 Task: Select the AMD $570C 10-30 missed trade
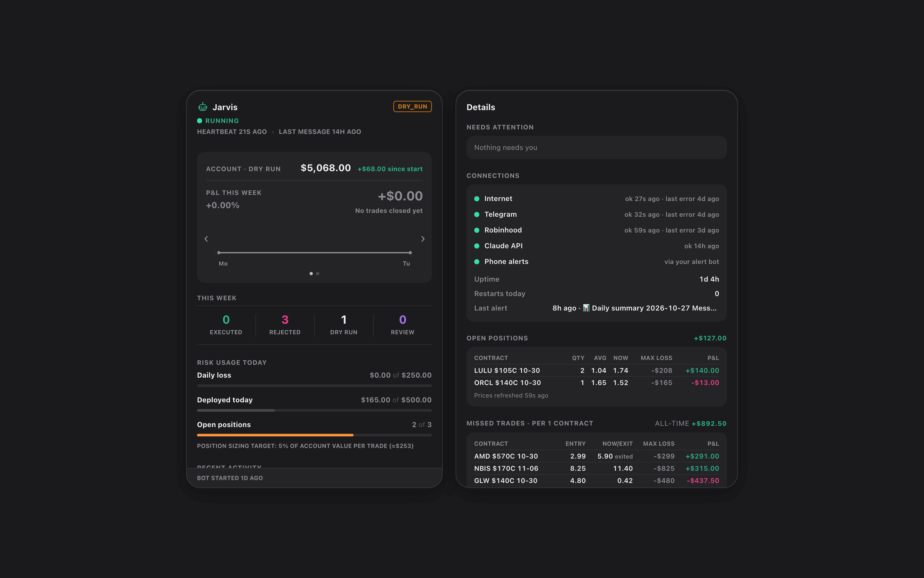pyautogui.click(x=596, y=456)
